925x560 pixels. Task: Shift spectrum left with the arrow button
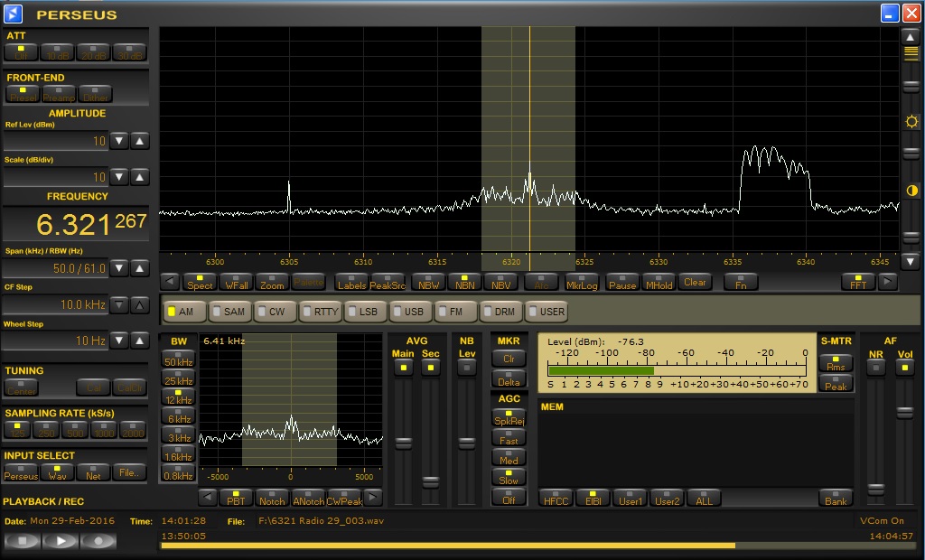(170, 282)
